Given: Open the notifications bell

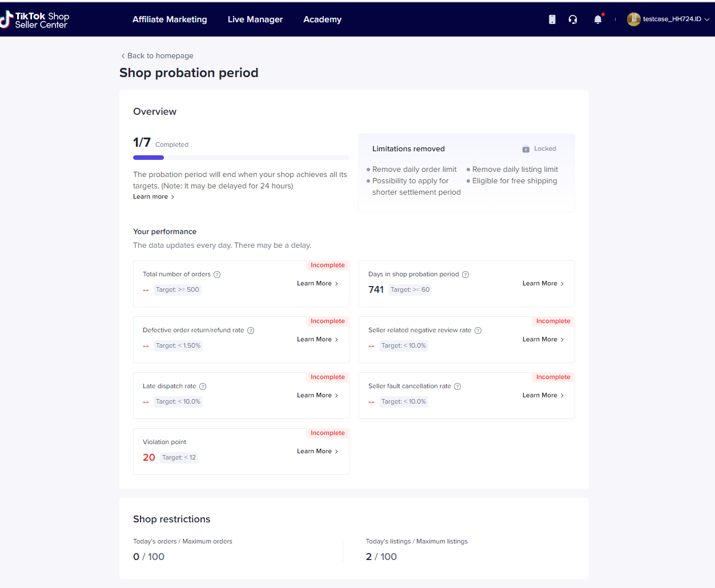Looking at the screenshot, I should point(597,19).
